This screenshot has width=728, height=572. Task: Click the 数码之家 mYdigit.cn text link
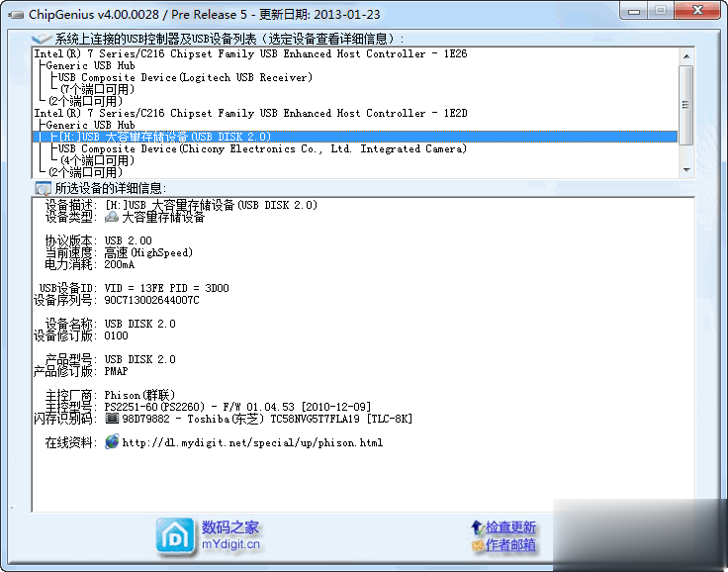coord(230,535)
